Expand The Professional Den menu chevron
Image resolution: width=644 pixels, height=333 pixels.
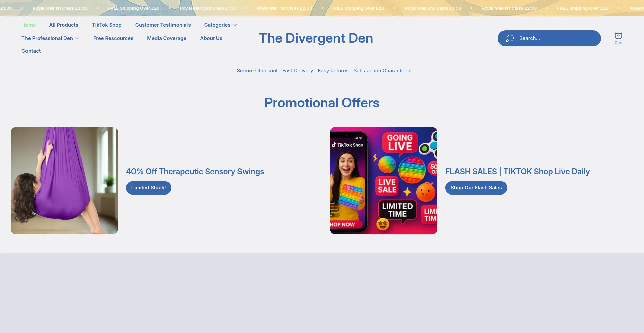(77, 38)
